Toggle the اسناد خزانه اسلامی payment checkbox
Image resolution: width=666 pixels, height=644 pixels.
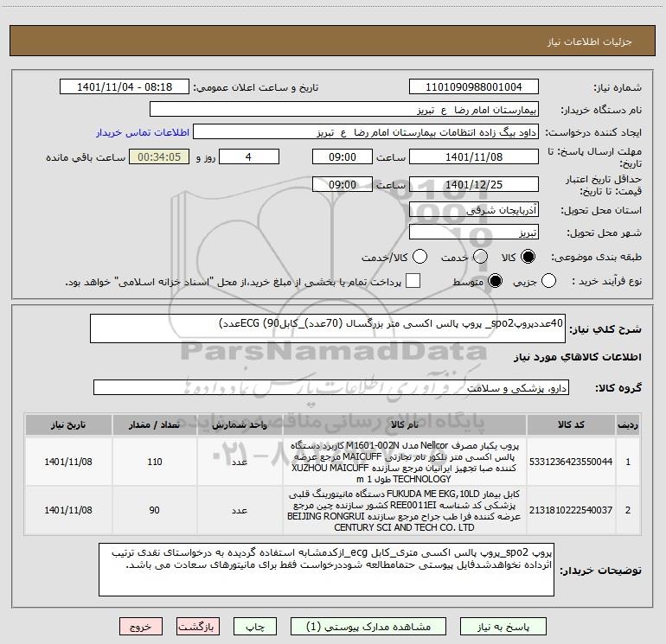pyautogui.click(x=413, y=281)
